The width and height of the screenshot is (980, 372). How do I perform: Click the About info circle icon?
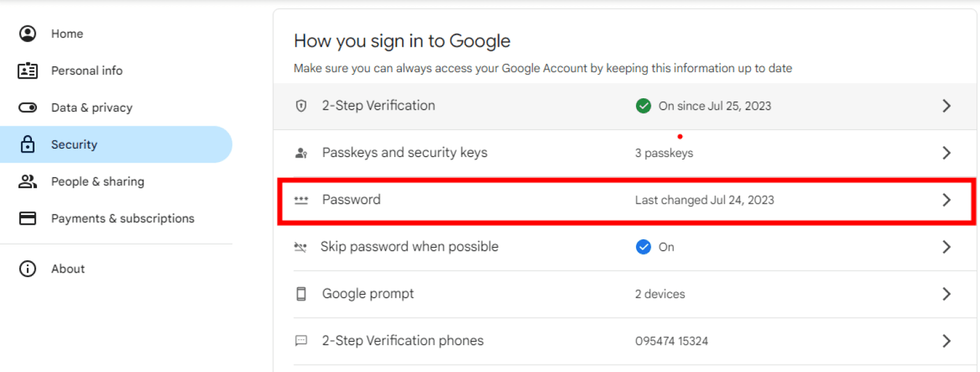27,269
